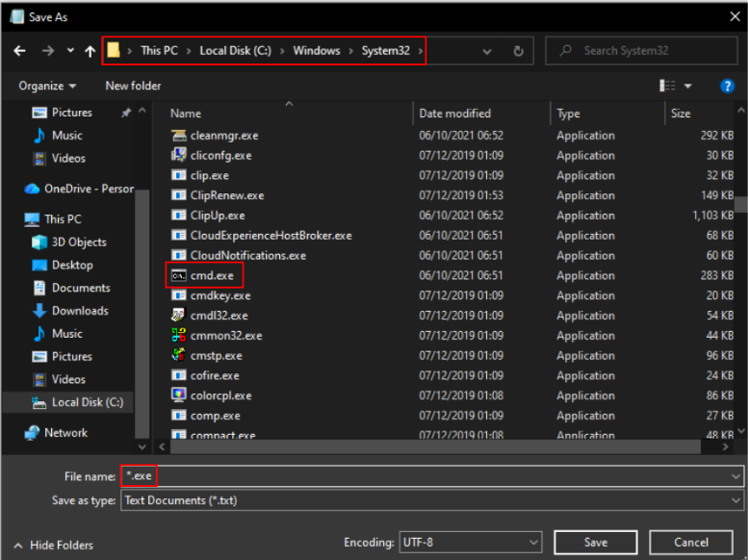The height and width of the screenshot is (560, 748).
Task: Click the Save button
Action: tap(595, 542)
